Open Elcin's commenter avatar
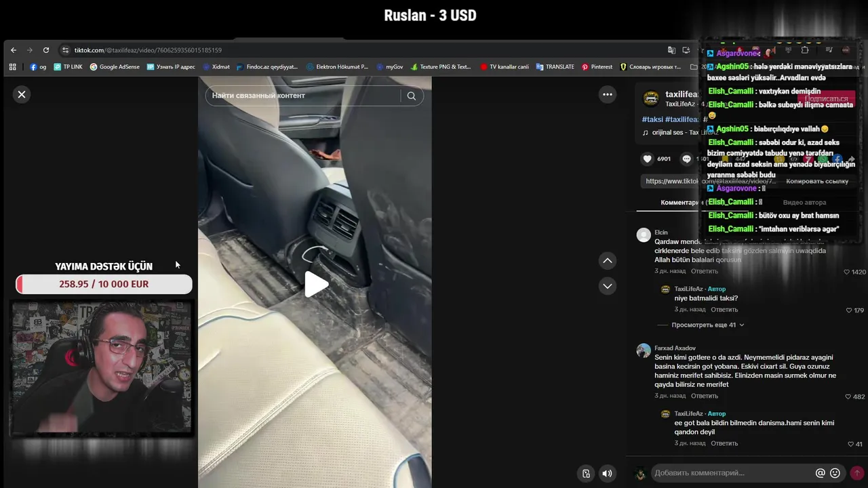This screenshot has height=488, width=868. [644, 235]
